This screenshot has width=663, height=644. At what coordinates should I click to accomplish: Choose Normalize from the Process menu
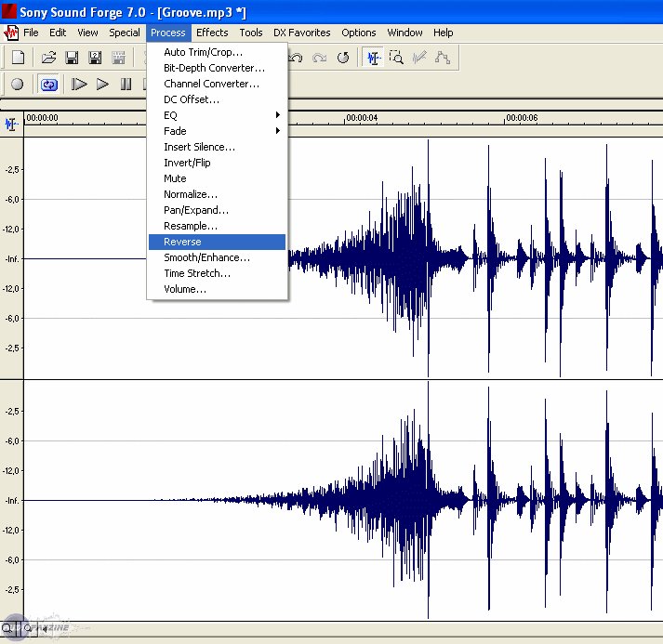(217, 194)
